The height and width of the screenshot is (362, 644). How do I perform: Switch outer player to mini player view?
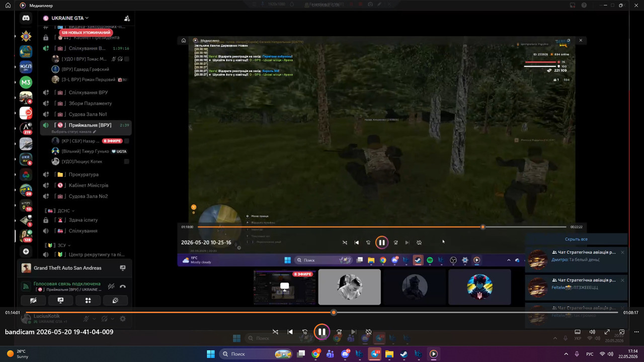tap(622, 332)
